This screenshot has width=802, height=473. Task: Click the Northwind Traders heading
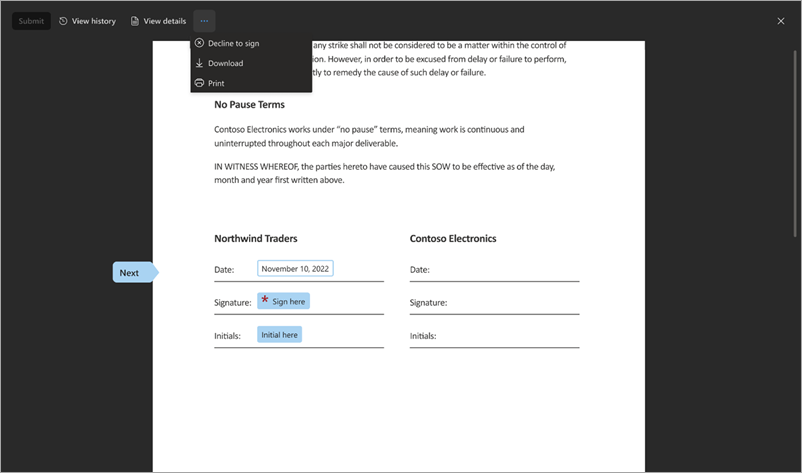coord(256,238)
